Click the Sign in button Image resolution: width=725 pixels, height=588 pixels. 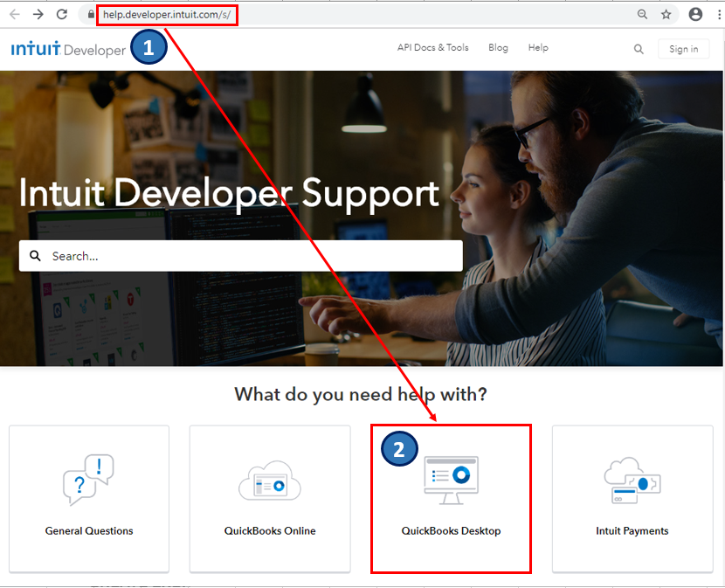click(683, 49)
